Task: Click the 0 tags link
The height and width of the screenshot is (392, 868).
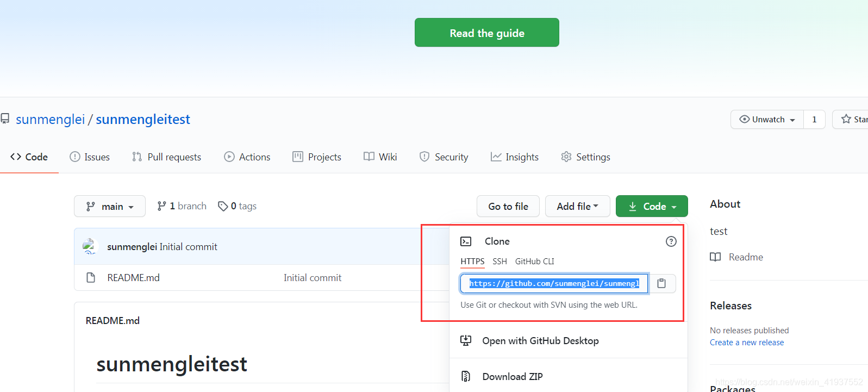Action: 237,206
